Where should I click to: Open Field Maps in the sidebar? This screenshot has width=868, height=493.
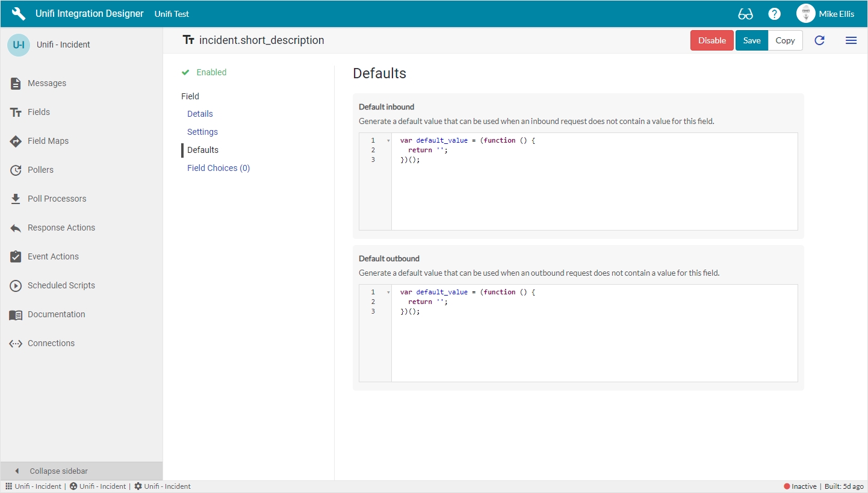[x=48, y=141]
